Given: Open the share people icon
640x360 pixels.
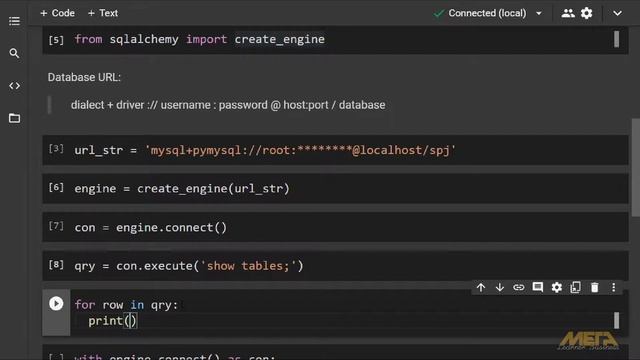Looking at the screenshot, I should [568, 13].
